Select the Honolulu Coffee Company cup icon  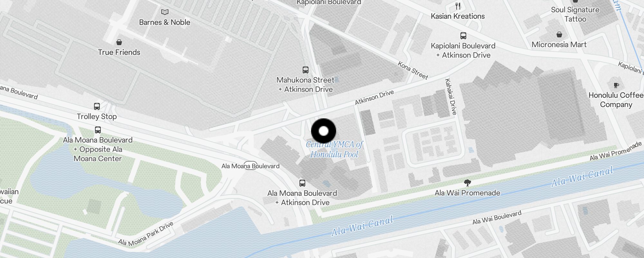[x=616, y=85]
